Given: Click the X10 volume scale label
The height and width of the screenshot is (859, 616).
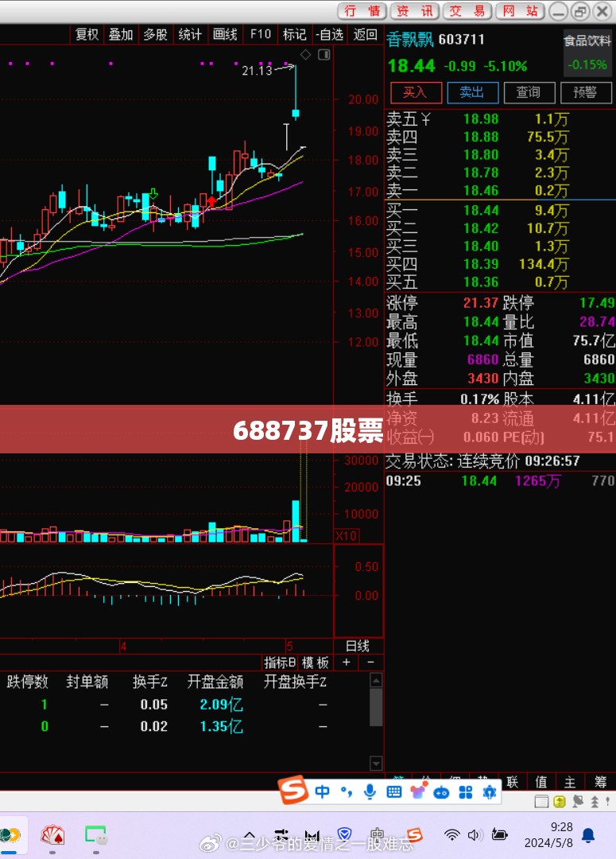Looking at the screenshot, I should (346, 535).
